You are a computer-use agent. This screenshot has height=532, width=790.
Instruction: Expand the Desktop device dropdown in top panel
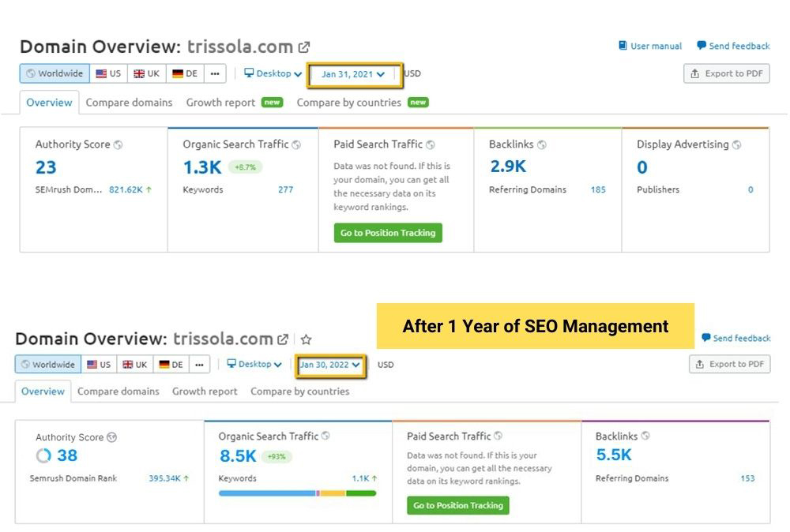273,73
